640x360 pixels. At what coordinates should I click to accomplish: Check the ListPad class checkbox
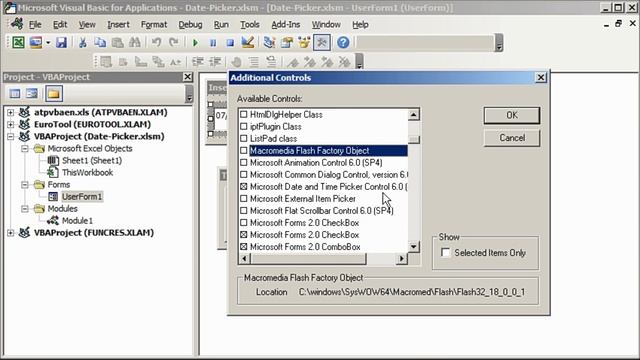(244, 138)
